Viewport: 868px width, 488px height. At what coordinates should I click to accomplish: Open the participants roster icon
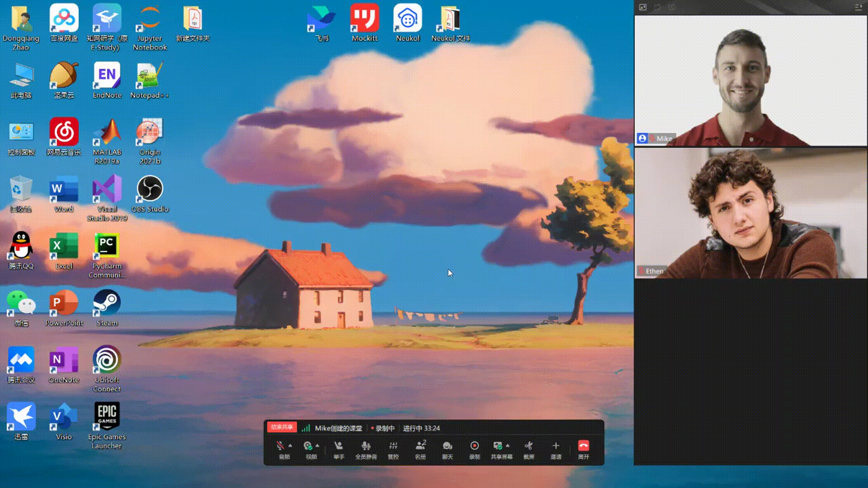click(420, 446)
